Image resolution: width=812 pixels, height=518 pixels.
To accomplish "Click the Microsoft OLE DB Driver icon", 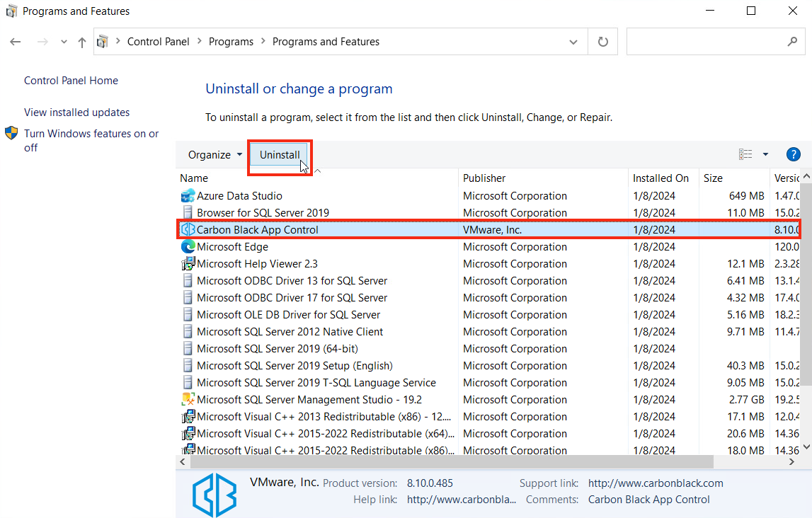I will [188, 315].
